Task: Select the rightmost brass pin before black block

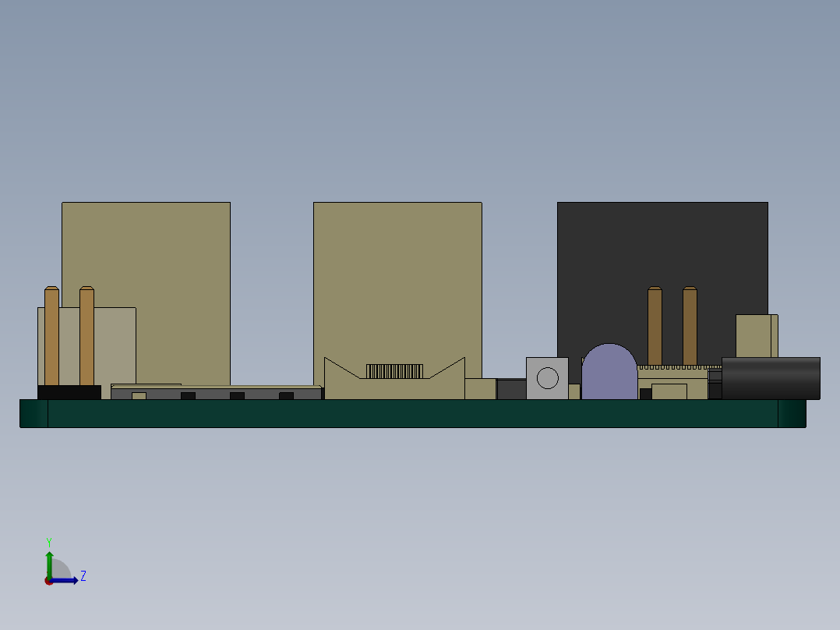Action: [x=690, y=326]
